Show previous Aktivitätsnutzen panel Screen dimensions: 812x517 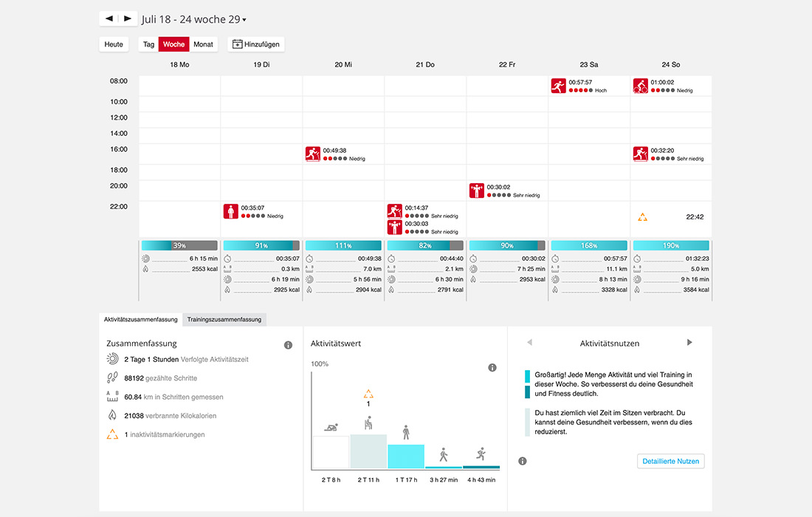tap(529, 343)
